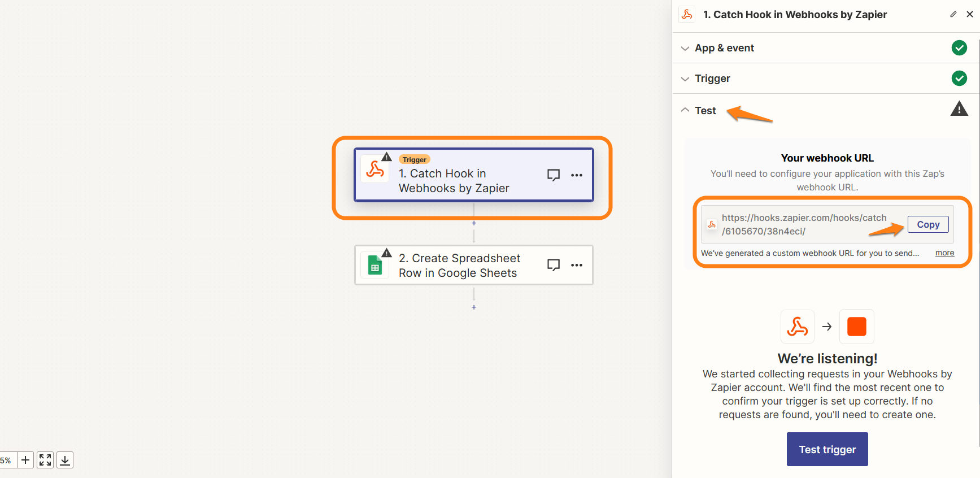Viewport: 980px width, 478px height.
Task: Click the Webhooks icon in the trigger step
Action: (374, 169)
